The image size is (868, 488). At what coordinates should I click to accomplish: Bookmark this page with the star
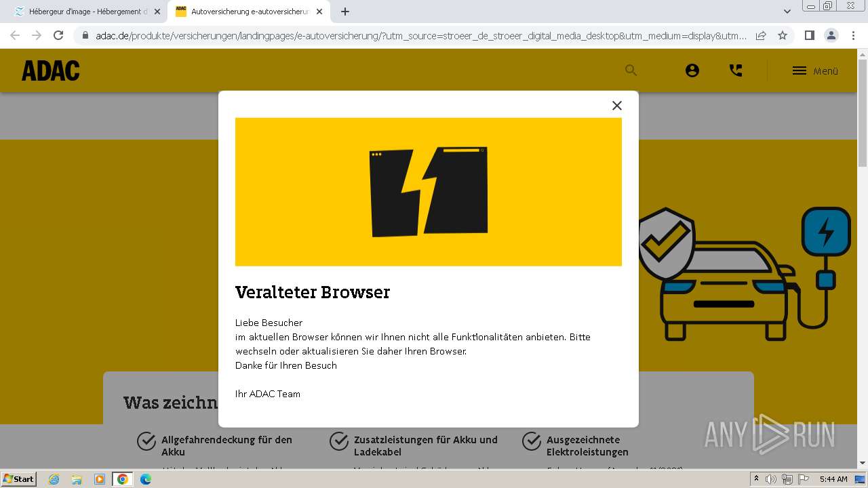783,35
